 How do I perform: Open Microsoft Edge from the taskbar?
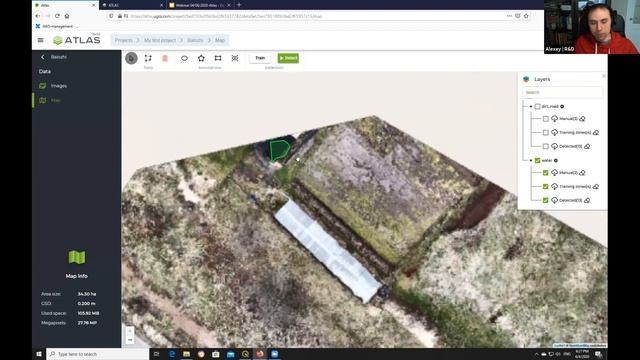172,354
